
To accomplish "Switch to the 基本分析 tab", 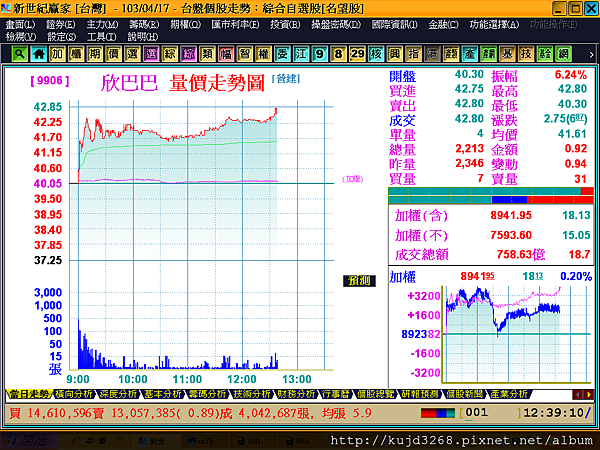I will pos(163,394).
